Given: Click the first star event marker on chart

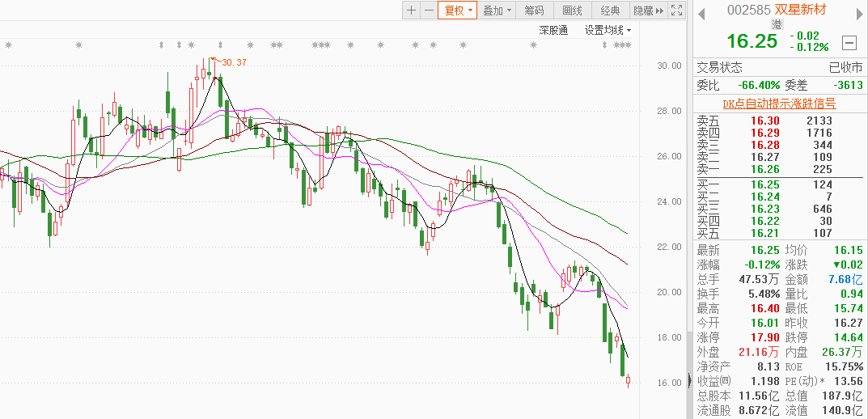Looking at the screenshot, I should tap(9, 44).
